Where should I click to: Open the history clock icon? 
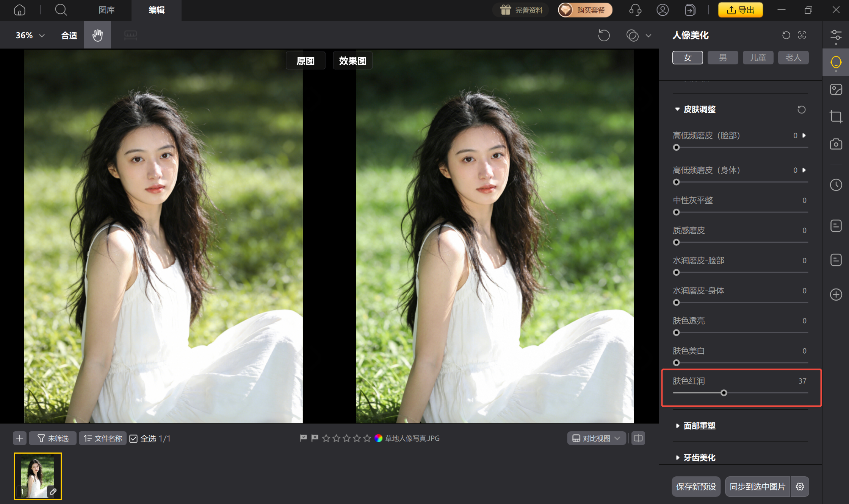[836, 185]
